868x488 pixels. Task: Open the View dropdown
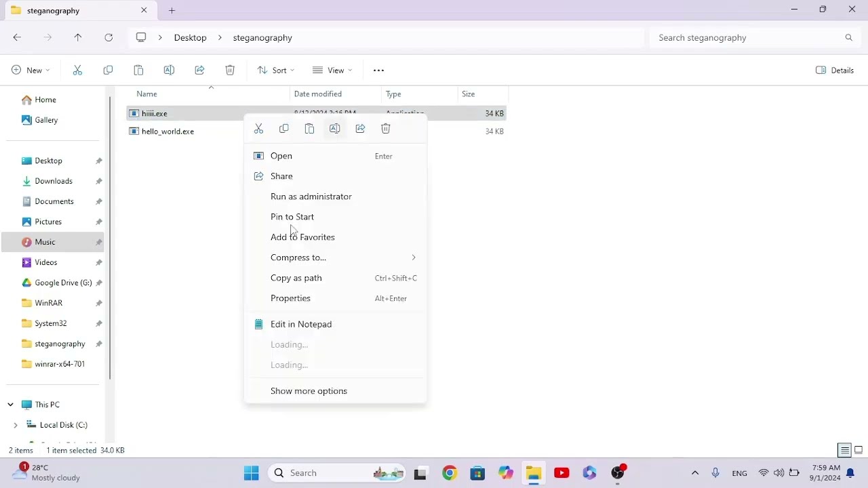332,70
